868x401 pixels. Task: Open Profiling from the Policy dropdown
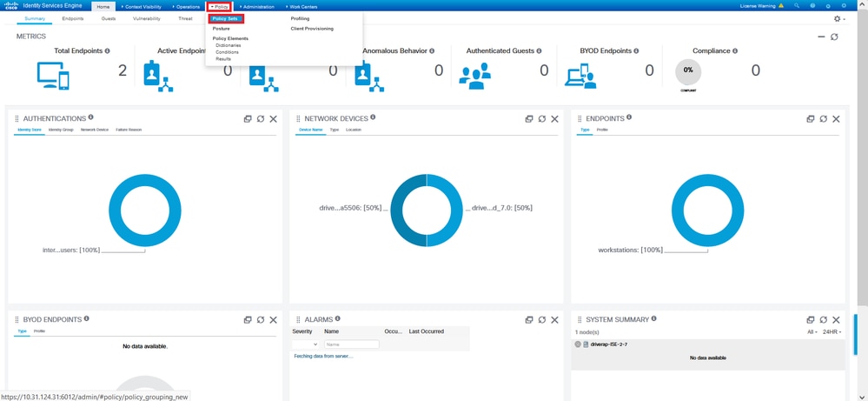pyautogui.click(x=300, y=18)
